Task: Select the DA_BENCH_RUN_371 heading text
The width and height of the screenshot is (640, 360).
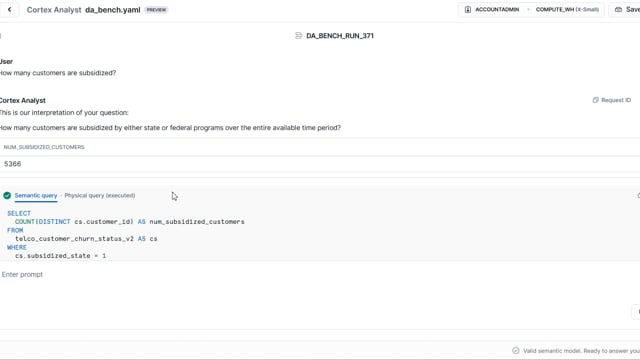Action: coord(340,36)
